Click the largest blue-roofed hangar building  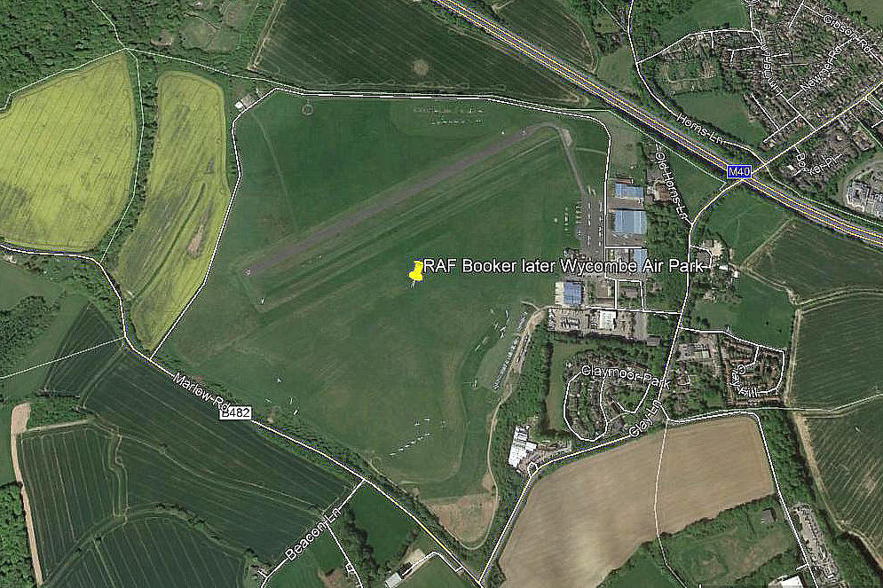click(629, 222)
